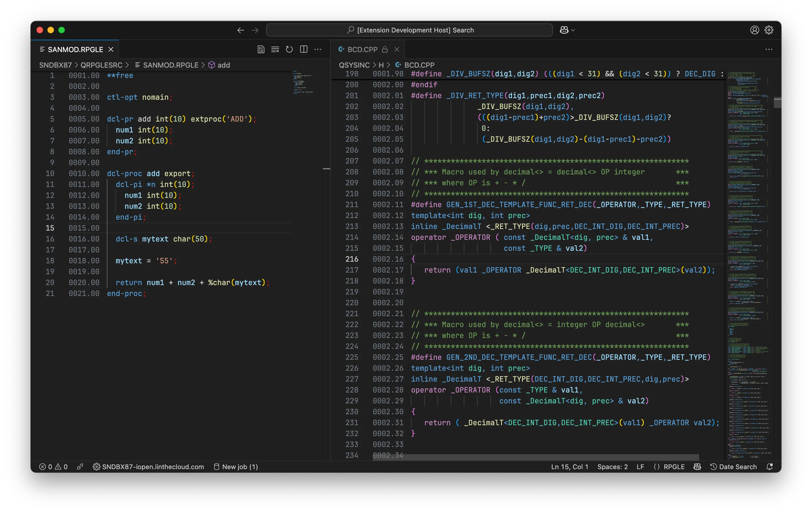Click the vertical scrollbar thumb in BCD.CPP editor

777,102
